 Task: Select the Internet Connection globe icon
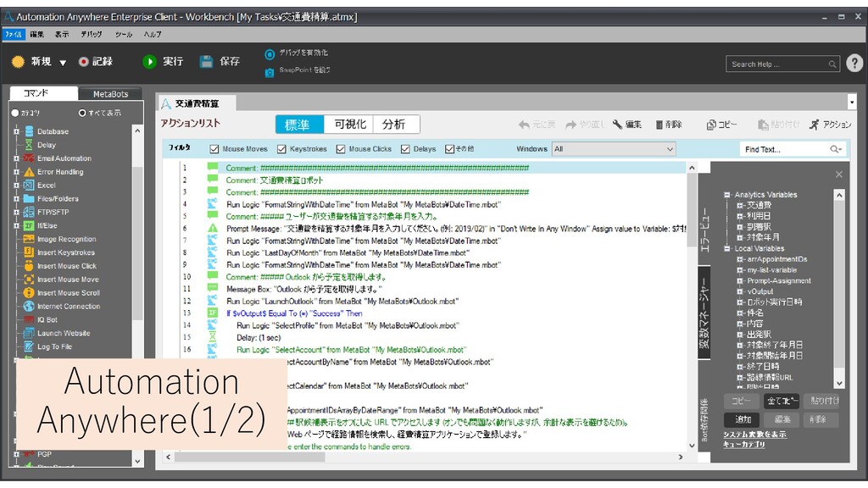(x=29, y=306)
